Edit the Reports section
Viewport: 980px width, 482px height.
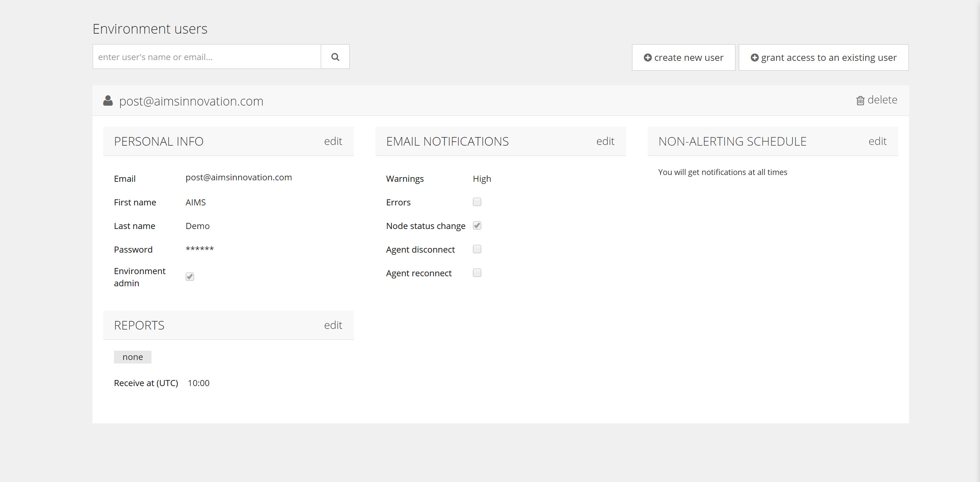click(333, 325)
